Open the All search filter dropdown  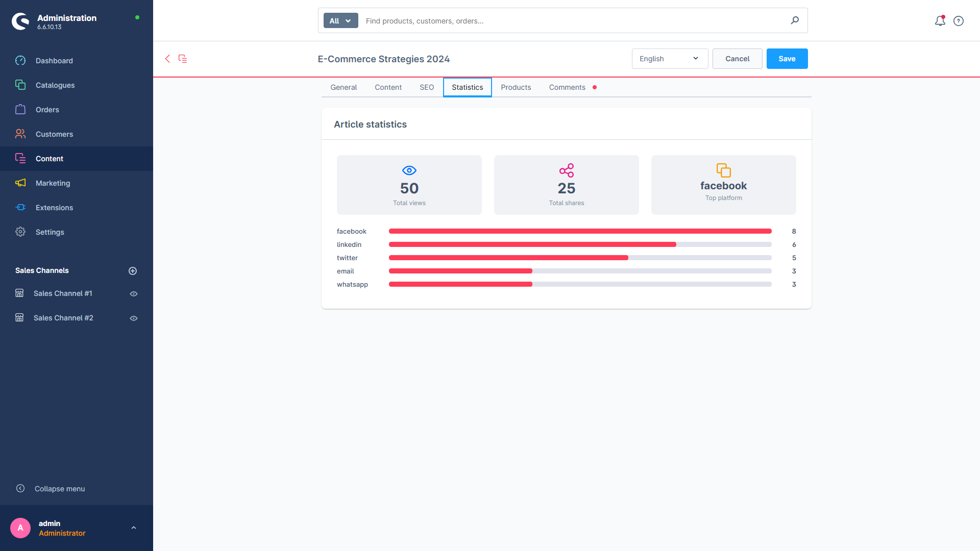[x=340, y=21]
